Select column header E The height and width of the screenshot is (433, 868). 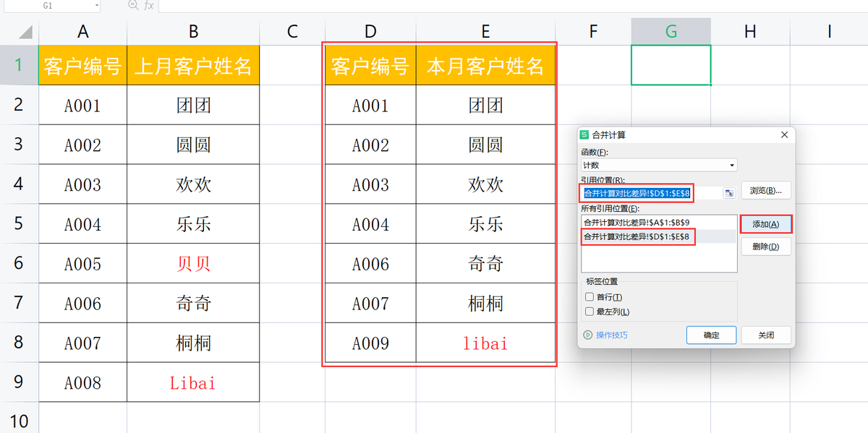tap(485, 32)
